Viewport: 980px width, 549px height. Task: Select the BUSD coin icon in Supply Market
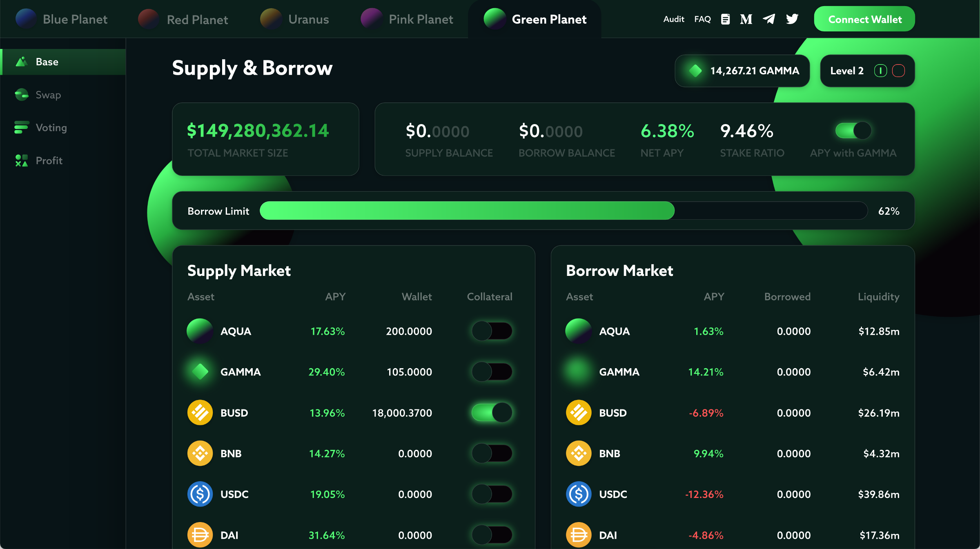[200, 413]
